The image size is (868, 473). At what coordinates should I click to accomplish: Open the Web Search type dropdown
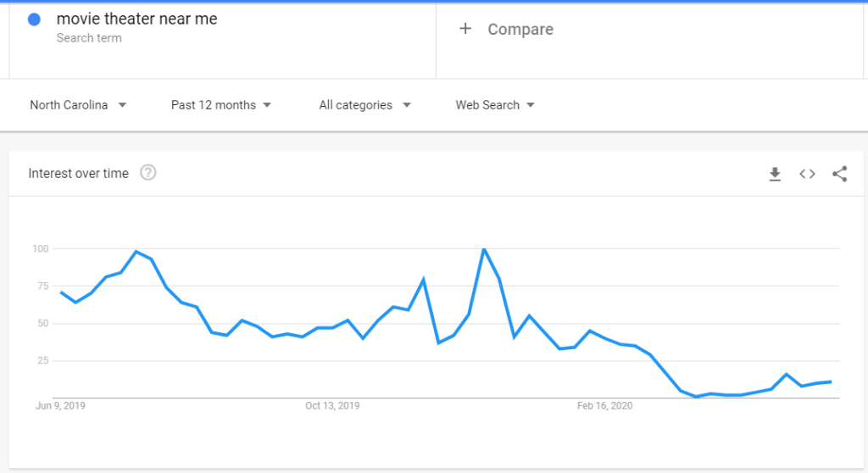tap(495, 105)
